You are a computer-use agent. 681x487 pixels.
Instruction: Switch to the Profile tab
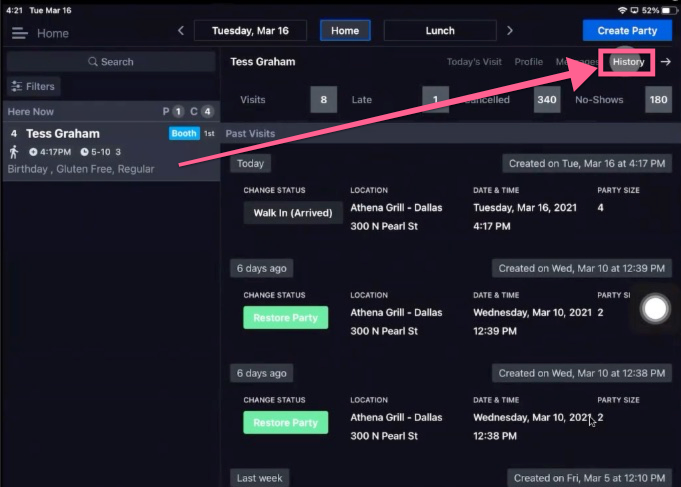pyautogui.click(x=529, y=62)
